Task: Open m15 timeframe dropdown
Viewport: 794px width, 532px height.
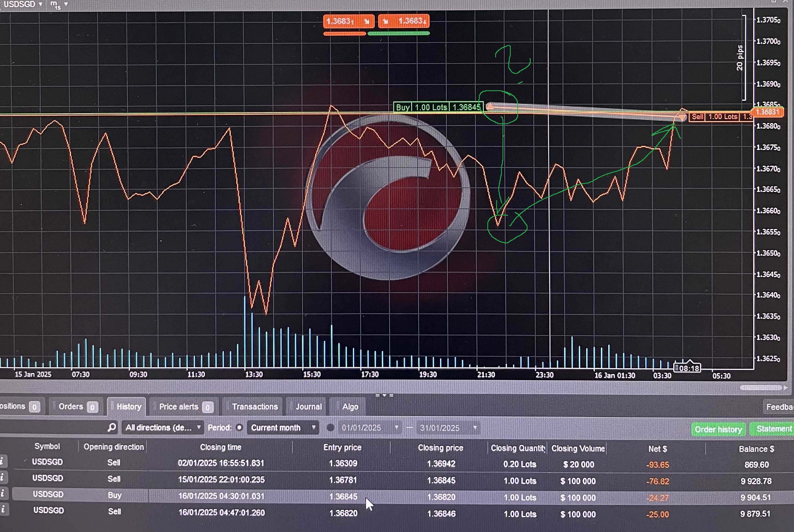Action: click(59, 4)
